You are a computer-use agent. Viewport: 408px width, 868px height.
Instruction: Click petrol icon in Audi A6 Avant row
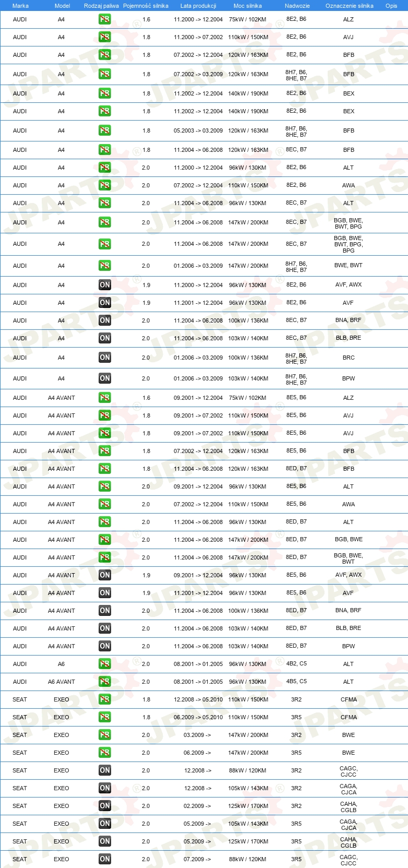click(x=105, y=682)
